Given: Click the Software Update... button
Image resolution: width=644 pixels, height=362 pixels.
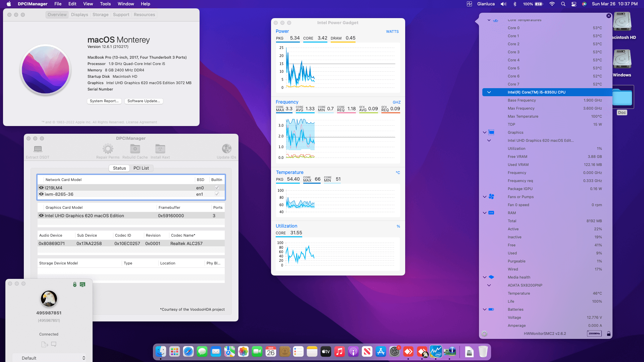Looking at the screenshot, I should (x=144, y=101).
